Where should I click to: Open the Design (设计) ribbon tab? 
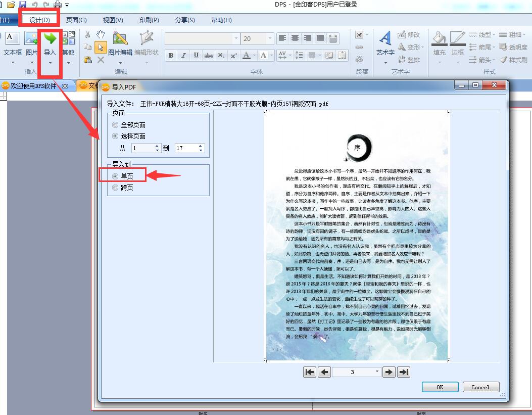click(x=39, y=20)
